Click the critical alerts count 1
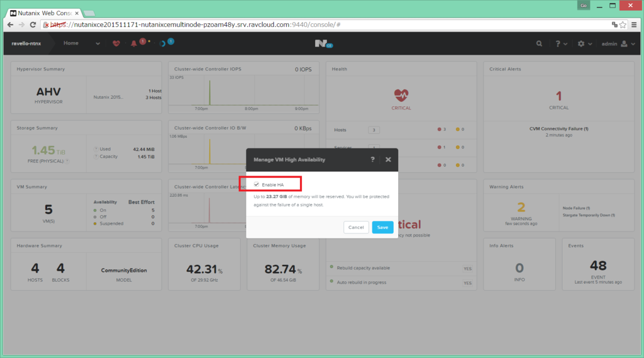The height and width of the screenshot is (358, 644). pyautogui.click(x=558, y=96)
